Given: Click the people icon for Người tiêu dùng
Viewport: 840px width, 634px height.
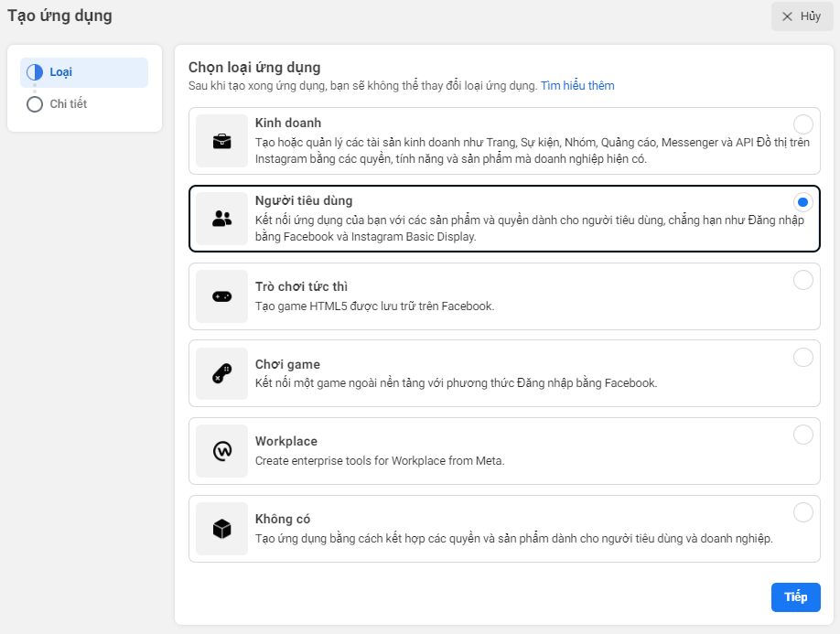Looking at the screenshot, I should (221, 219).
